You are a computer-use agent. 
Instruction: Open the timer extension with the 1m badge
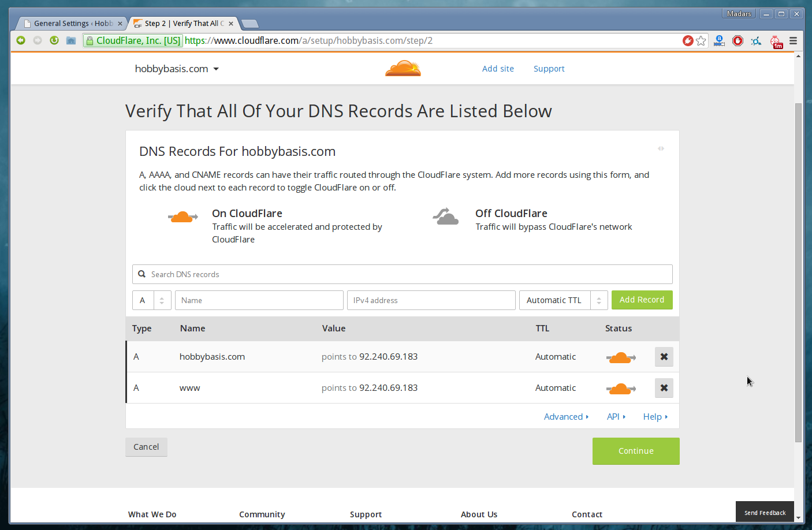pyautogui.click(x=776, y=42)
